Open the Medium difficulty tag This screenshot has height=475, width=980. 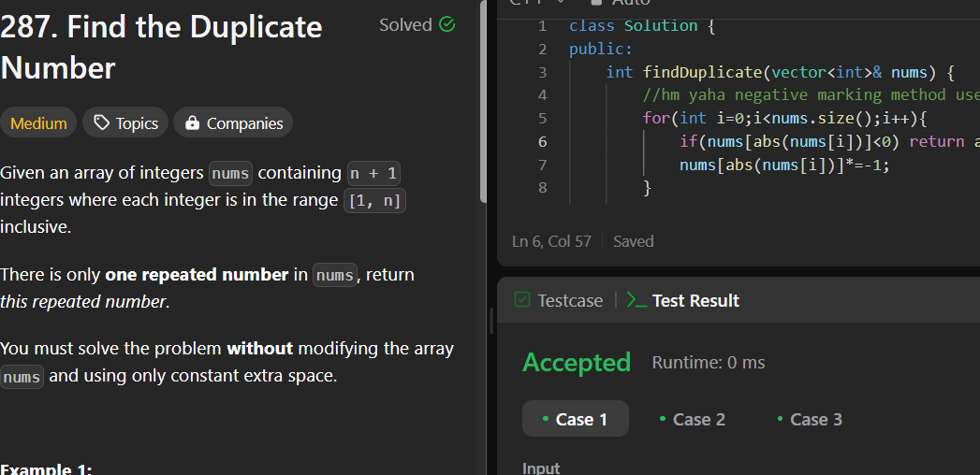point(38,123)
